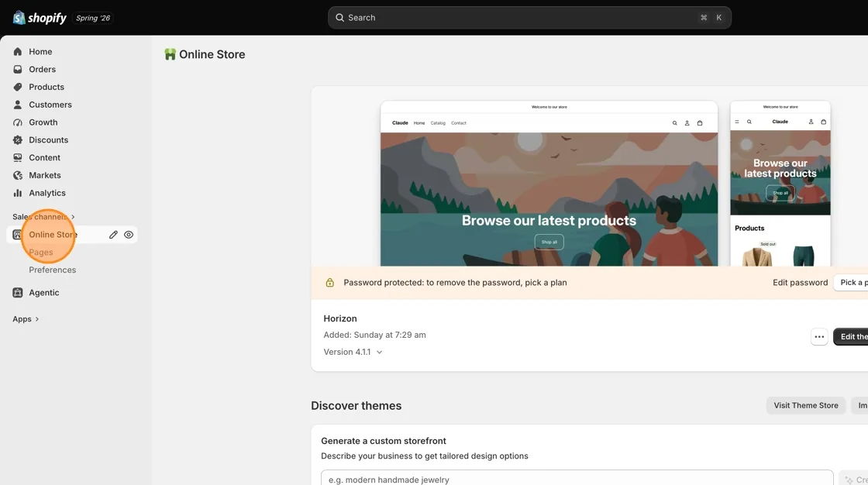Viewport: 868px width, 485px height.
Task: Click Catalog link in desktop preview
Action: (x=438, y=123)
